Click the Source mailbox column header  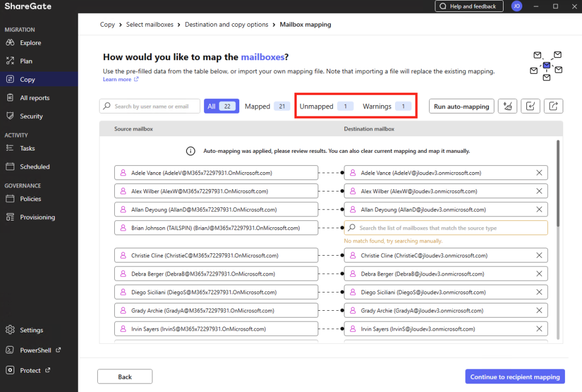[x=134, y=129]
